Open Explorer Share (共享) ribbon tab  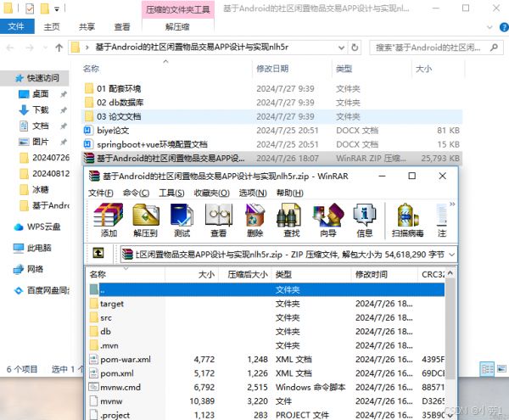coord(87,26)
